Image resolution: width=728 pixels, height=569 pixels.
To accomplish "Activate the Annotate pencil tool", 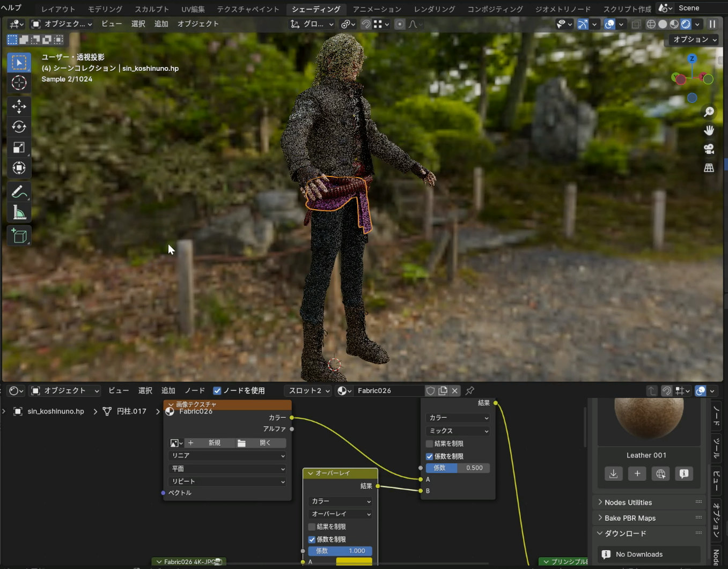I will pyautogui.click(x=19, y=191).
